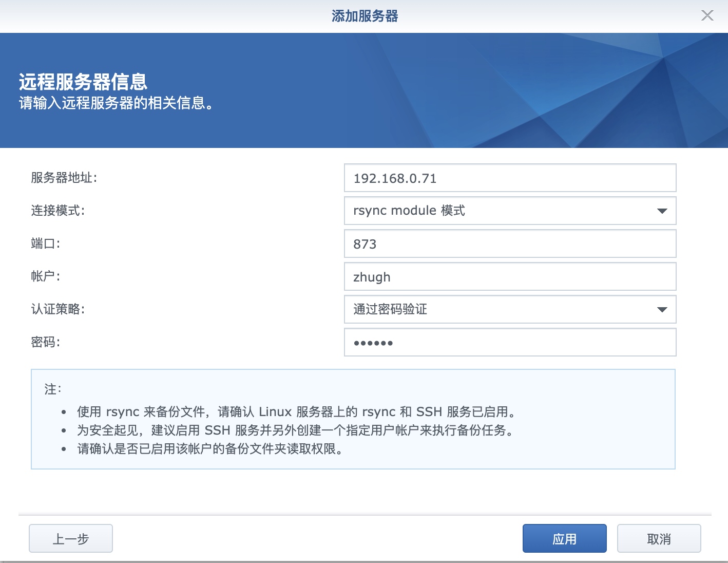
Task: Click the note about rsync 和 SSH 服务已启用
Action: click(297, 412)
